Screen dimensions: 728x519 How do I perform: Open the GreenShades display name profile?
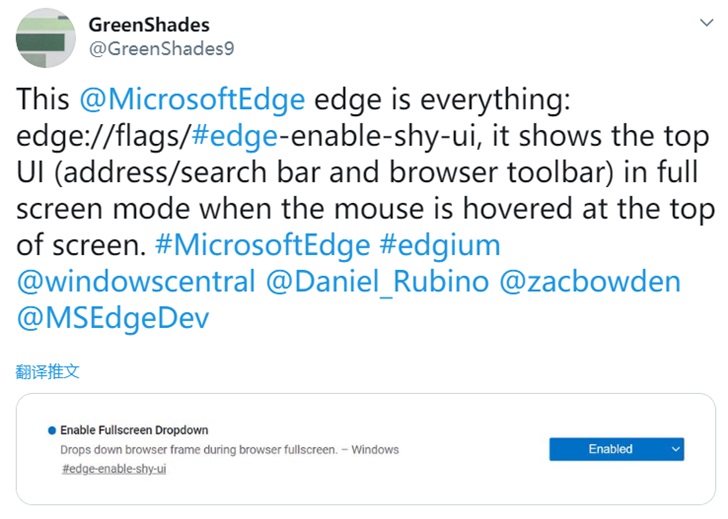click(149, 25)
